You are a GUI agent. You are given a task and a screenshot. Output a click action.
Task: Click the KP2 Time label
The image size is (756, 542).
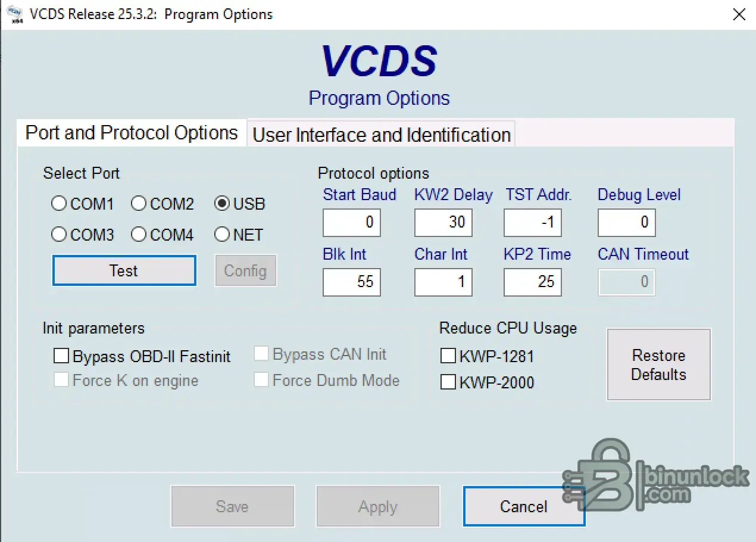coord(538,254)
